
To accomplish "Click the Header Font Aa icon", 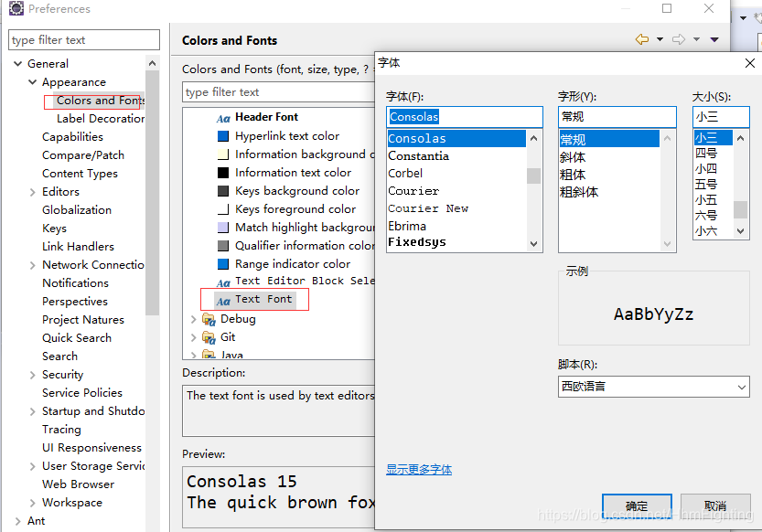I will tap(223, 119).
